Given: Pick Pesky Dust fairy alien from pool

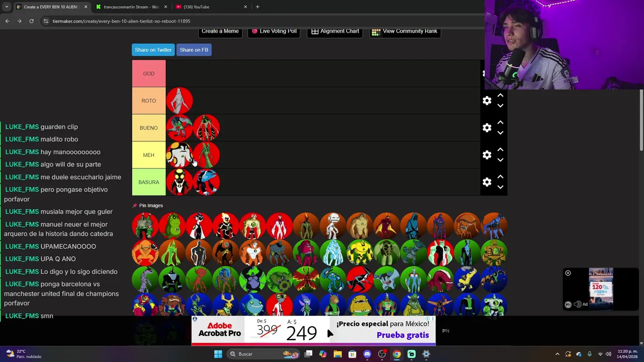Looking at the screenshot, I should 306,304.
